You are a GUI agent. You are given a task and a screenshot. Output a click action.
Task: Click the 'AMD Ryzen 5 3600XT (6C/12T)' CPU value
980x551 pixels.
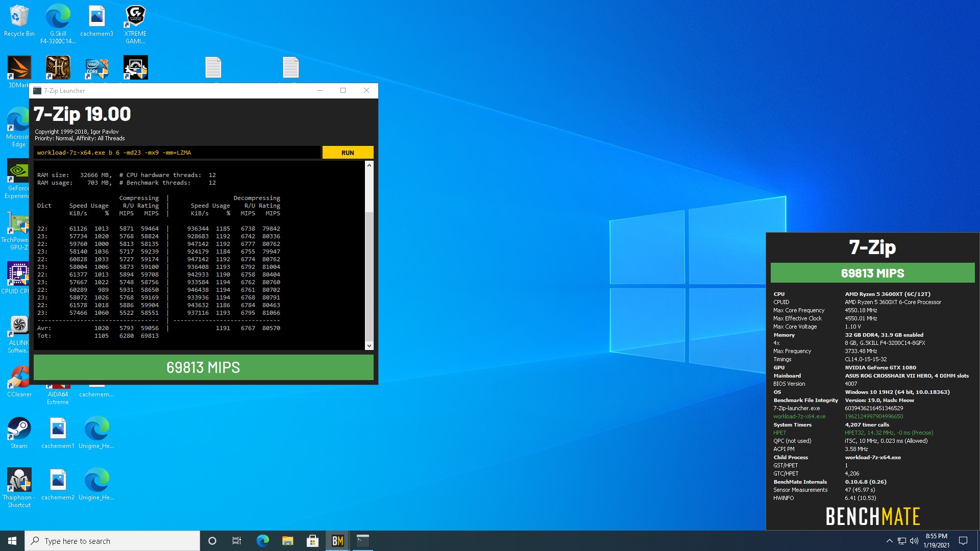[x=887, y=294]
